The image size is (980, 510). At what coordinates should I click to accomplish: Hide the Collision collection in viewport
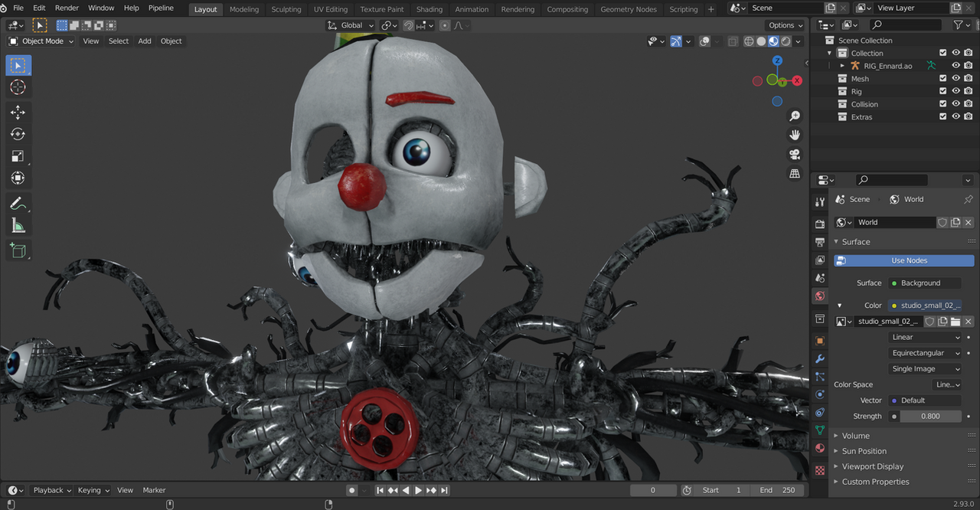pyautogui.click(x=955, y=104)
